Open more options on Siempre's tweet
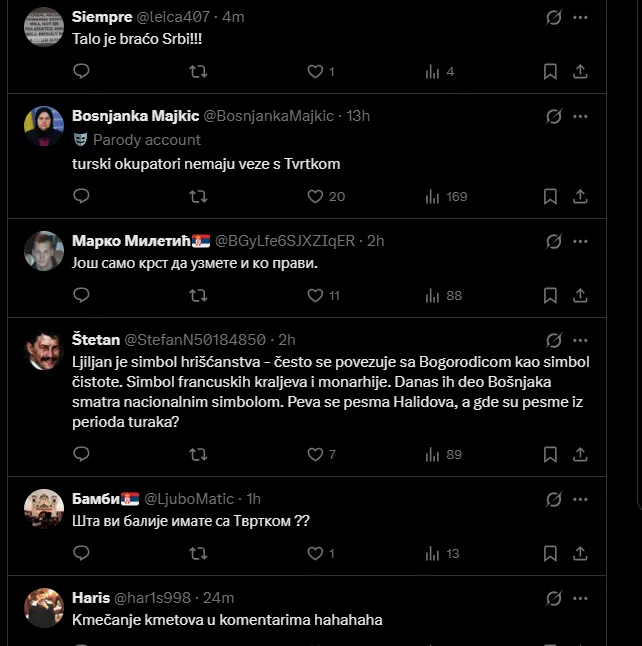The height and width of the screenshot is (646, 642). pos(580,17)
